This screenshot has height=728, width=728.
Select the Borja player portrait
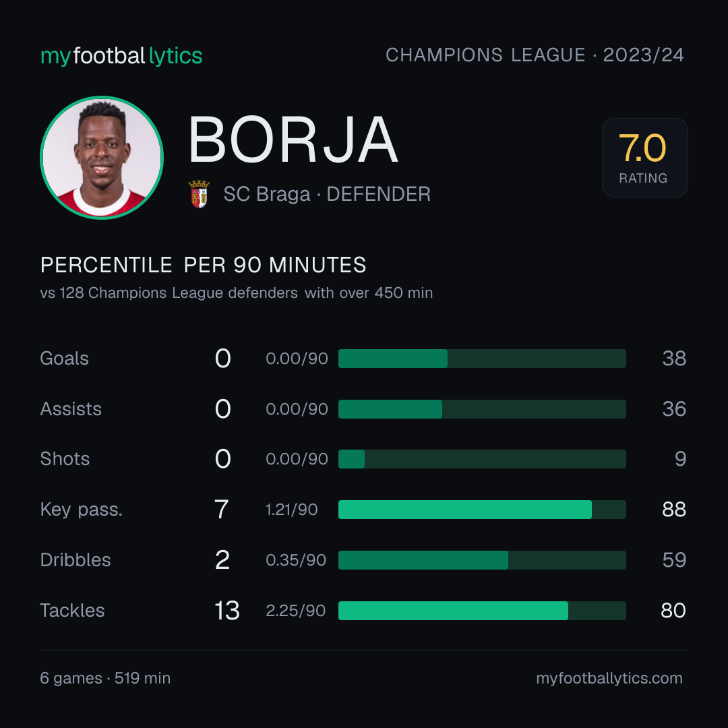click(102, 157)
